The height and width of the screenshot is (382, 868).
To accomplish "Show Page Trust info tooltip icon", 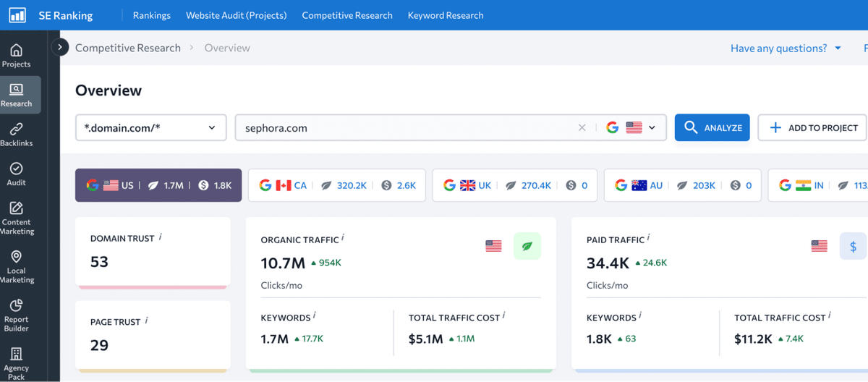I will click(x=147, y=321).
